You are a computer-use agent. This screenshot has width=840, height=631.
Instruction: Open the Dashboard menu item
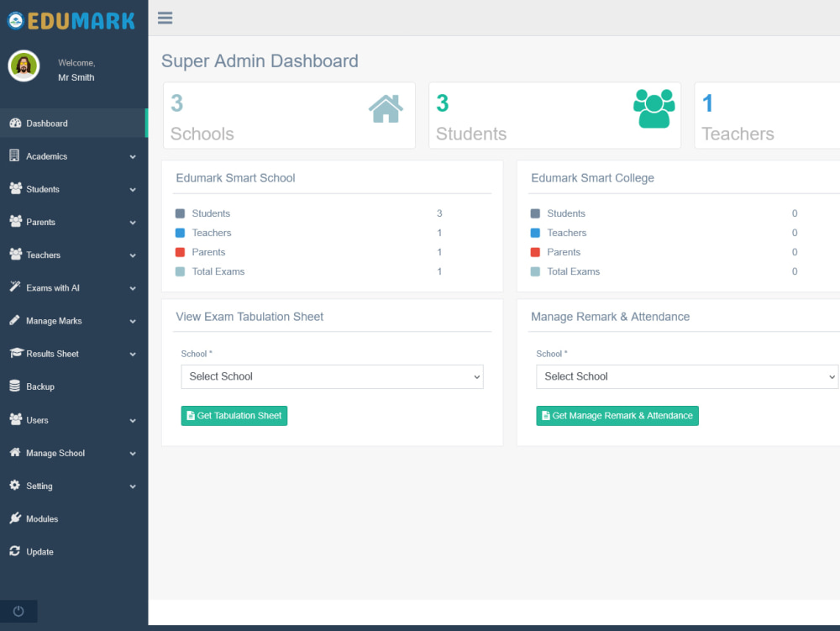pyautogui.click(x=73, y=124)
